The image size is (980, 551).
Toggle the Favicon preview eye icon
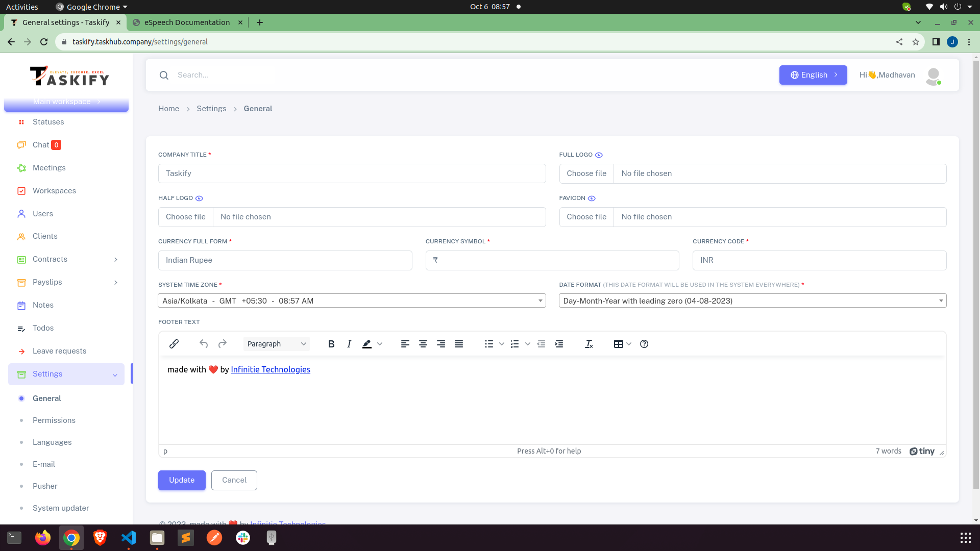point(592,198)
